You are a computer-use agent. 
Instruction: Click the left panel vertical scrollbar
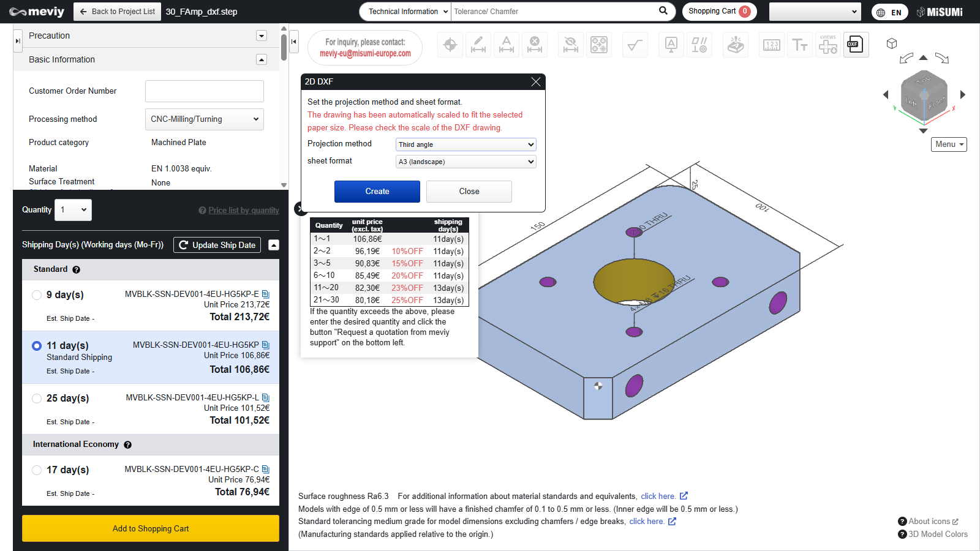(284, 48)
